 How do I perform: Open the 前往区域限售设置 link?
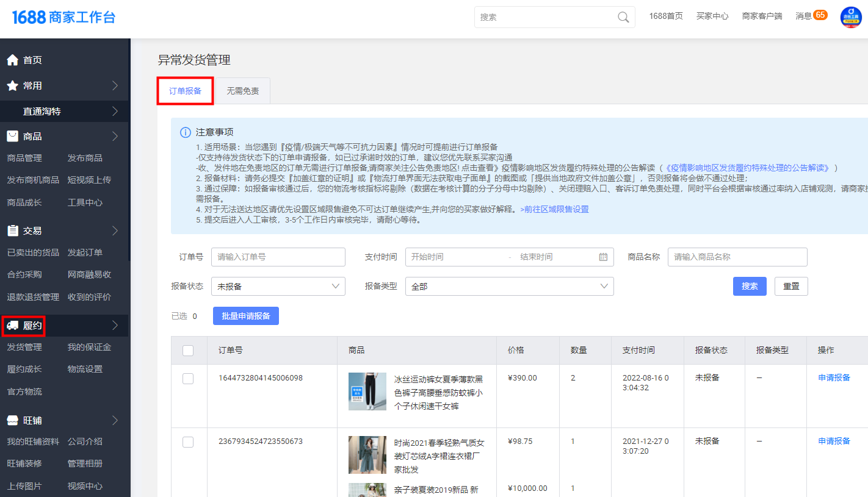pyautogui.click(x=554, y=209)
